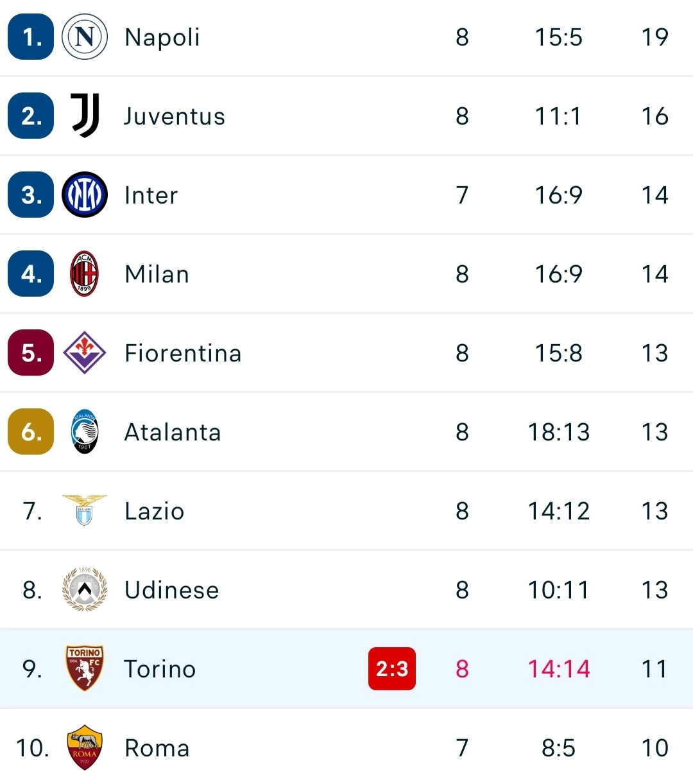Select Atalanta's 18:13 goals value
The image size is (693, 784).
pos(559,432)
